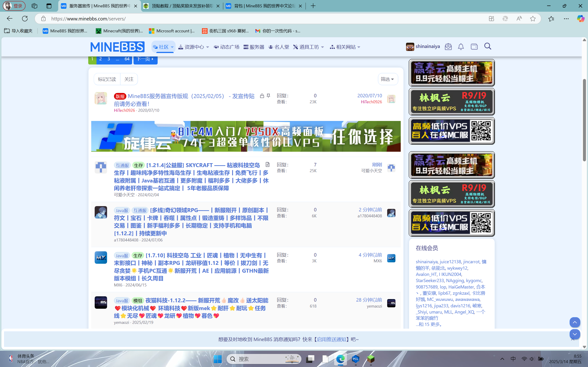This screenshot has height=367, width=588.
Task: Open browser settings and more (three dots)
Action: [566, 19]
